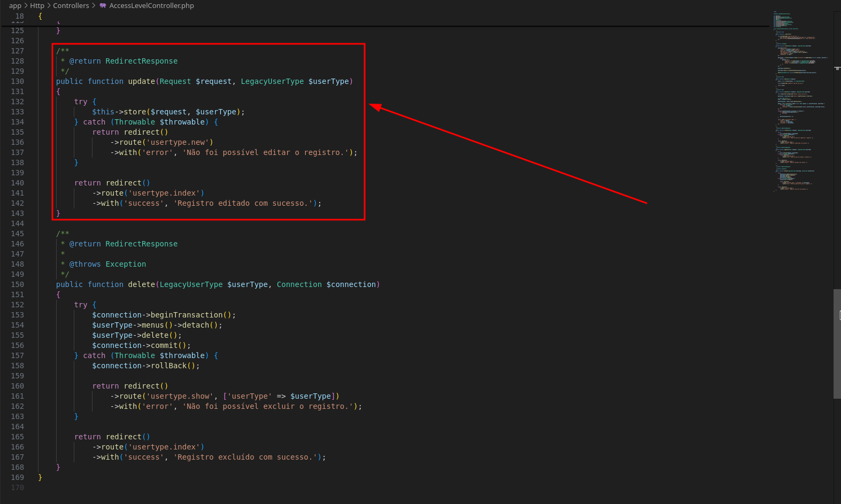This screenshot has height=504, width=841.
Task: Click the 'store' method call
Action: [x=135, y=112]
